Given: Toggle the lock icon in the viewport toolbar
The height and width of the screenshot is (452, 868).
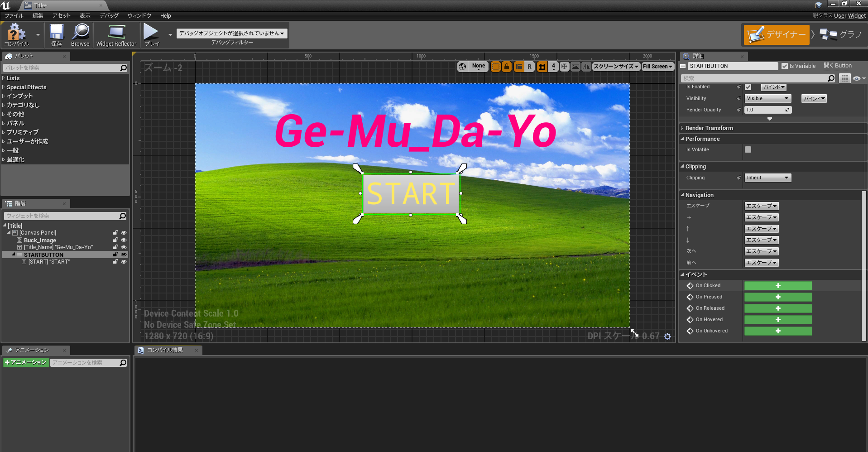Looking at the screenshot, I should coord(507,67).
